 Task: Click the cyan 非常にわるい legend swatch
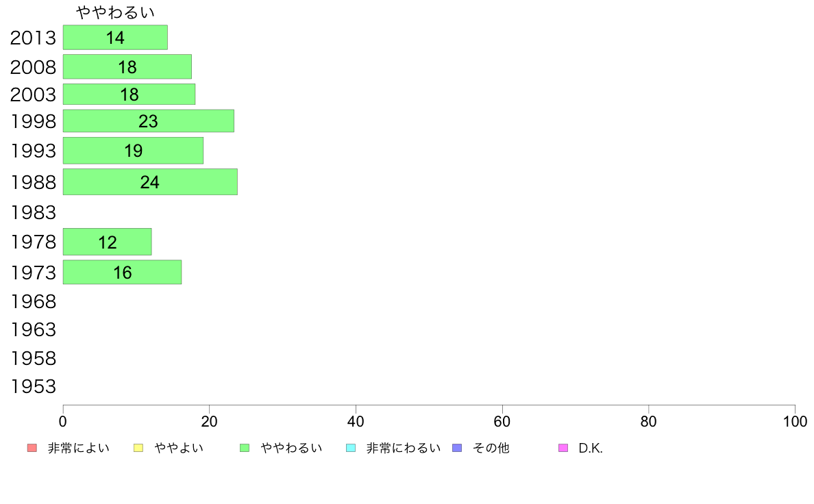point(351,448)
